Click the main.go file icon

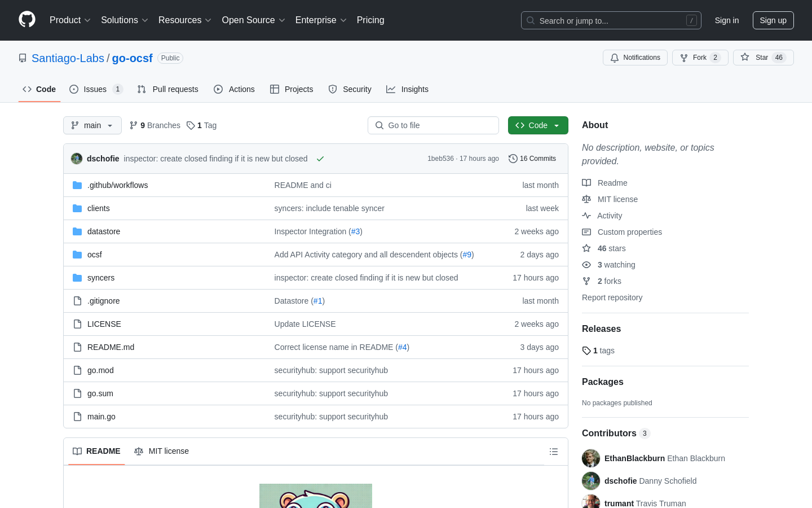[77, 417]
